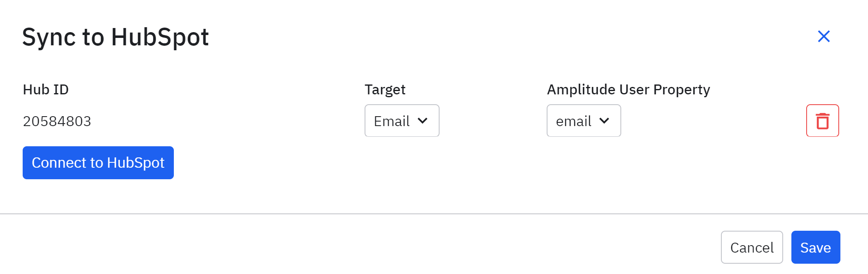Dismiss dialog using blue X icon

click(x=824, y=37)
